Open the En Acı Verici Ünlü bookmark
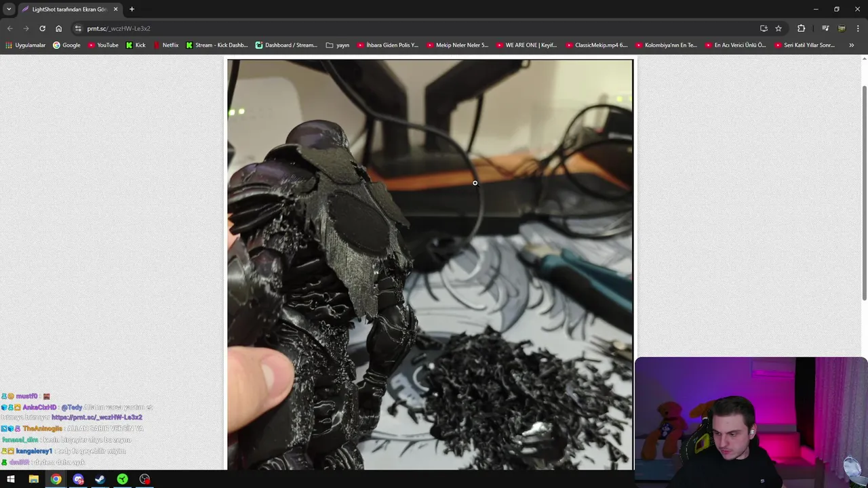Image resolution: width=868 pixels, height=488 pixels. click(x=736, y=45)
